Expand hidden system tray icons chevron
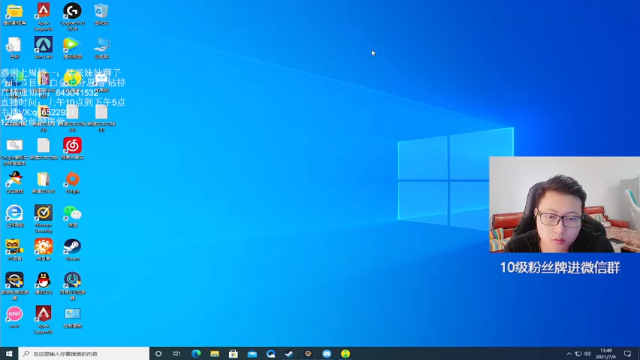 point(569,354)
